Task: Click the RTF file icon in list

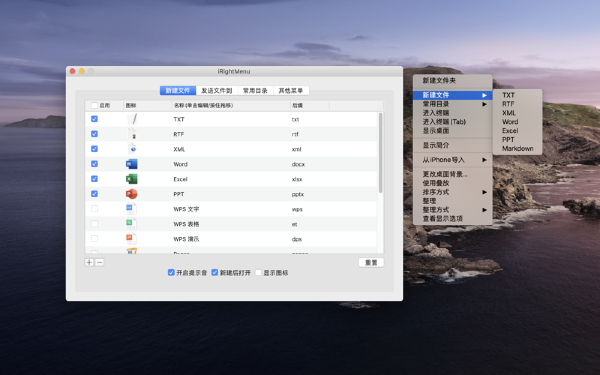Action: pos(132,134)
